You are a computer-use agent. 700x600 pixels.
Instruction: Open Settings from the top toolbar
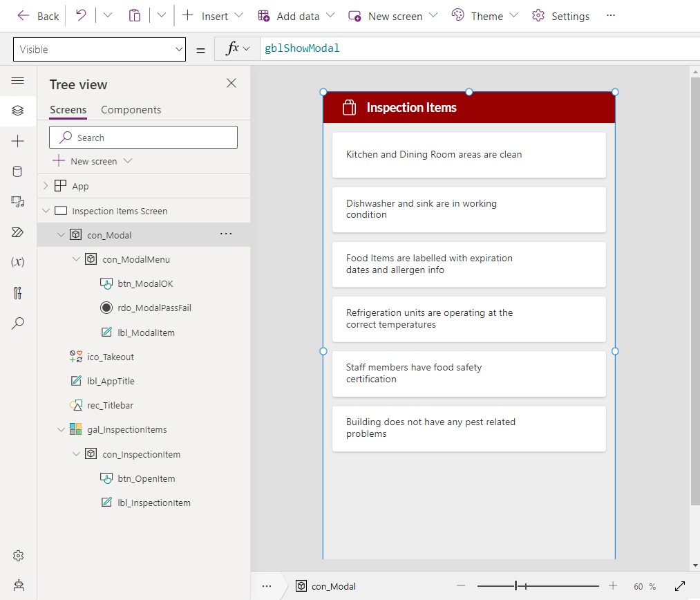(560, 15)
